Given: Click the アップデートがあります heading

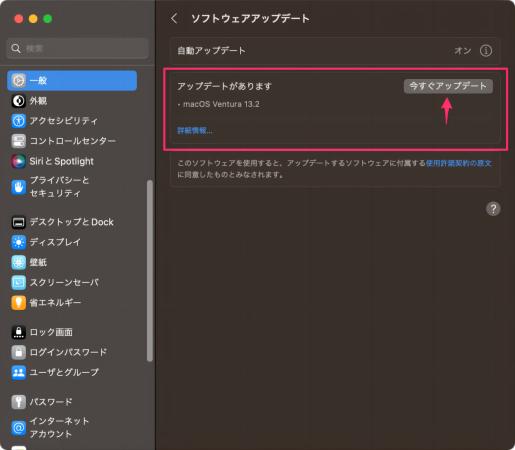Looking at the screenshot, I should pos(224,86).
